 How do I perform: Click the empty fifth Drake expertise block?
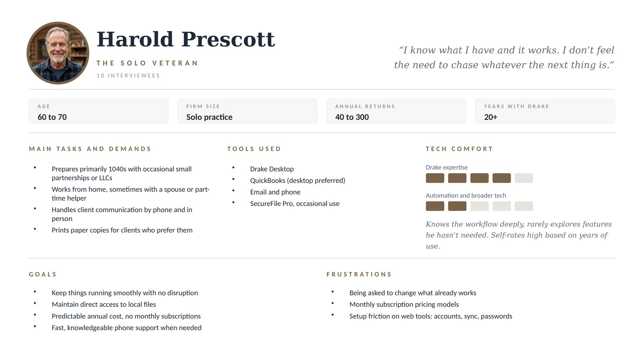click(524, 178)
